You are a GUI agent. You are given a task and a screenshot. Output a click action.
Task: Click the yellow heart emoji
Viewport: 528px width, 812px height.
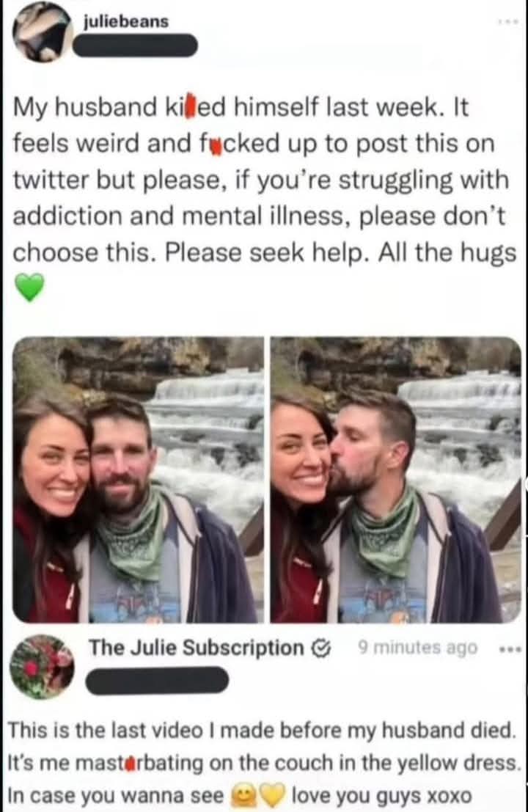[x=270, y=794]
